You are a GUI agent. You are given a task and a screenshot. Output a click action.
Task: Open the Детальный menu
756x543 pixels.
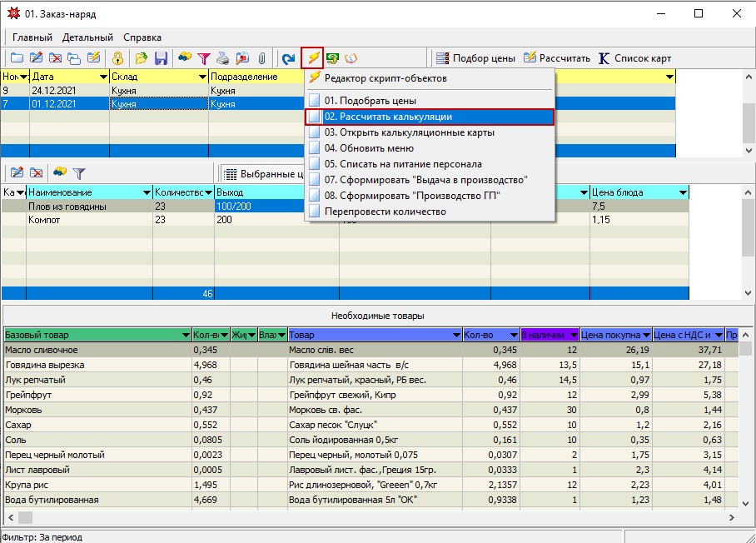87,37
